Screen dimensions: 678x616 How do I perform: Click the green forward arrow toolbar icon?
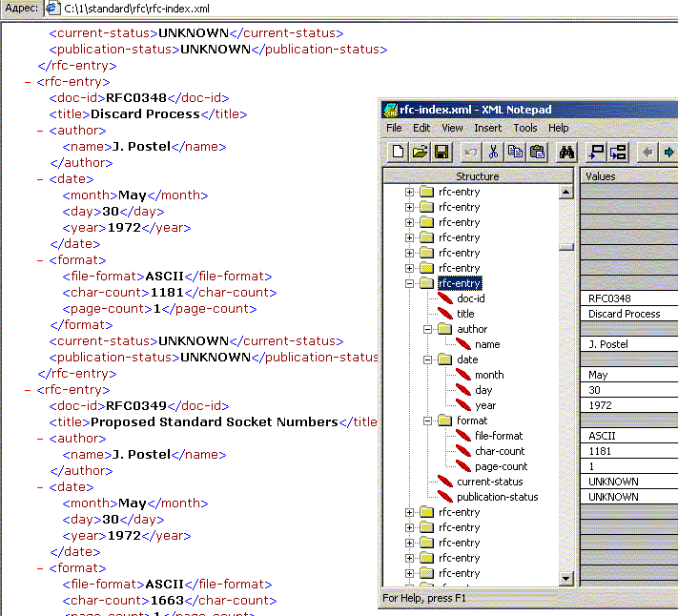668,152
